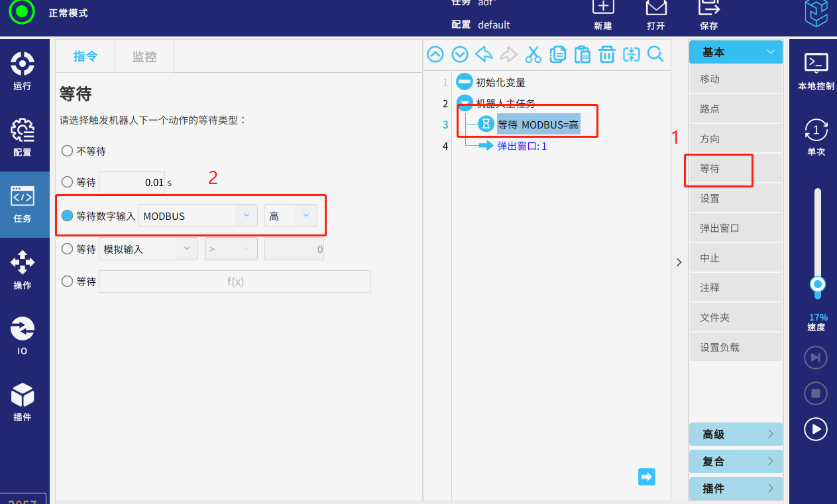Viewport: 837px width, 504px height.
Task: Expand the 高级 command category
Action: coord(736,434)
